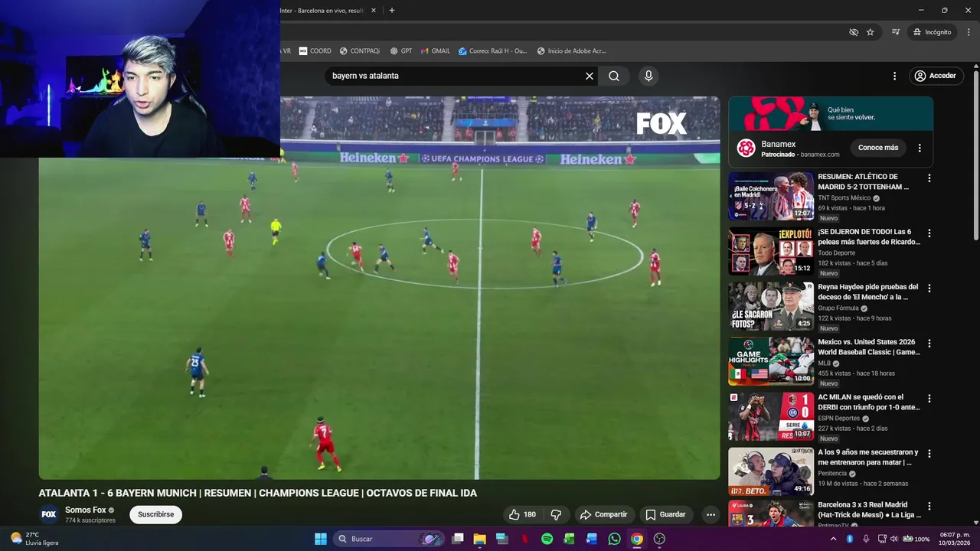Click the taskbar Buscar search box
This screenshot has height=551, width=980.
(x=388, y=539)
